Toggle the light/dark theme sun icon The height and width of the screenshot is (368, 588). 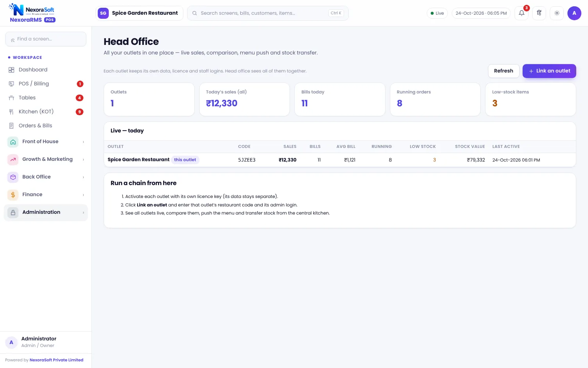557,13
